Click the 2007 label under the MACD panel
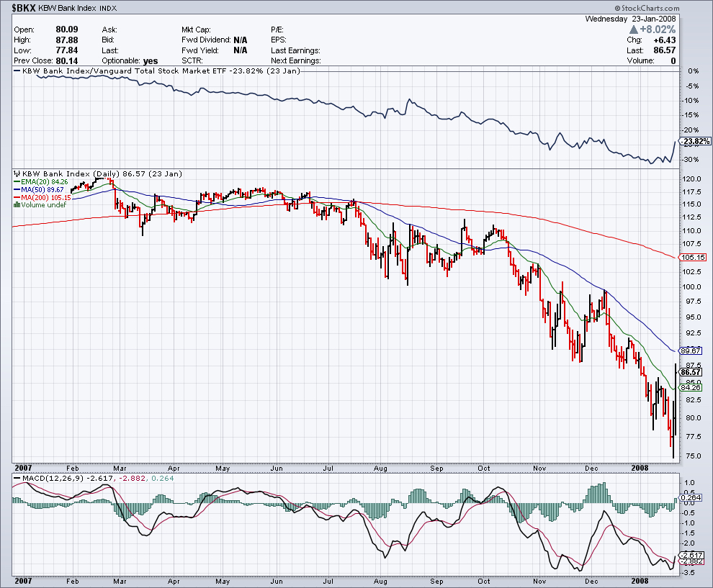The width and height of the screenshot is (713, 588). click(23, 580)
